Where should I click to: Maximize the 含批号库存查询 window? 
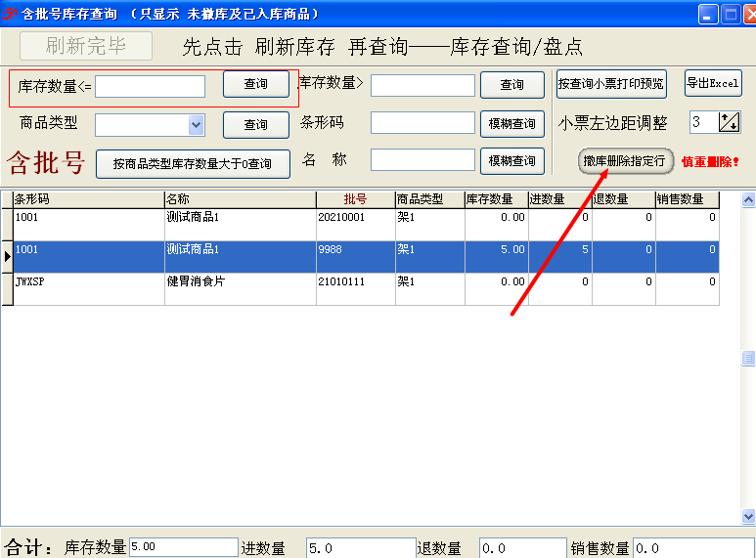point(731,15)
